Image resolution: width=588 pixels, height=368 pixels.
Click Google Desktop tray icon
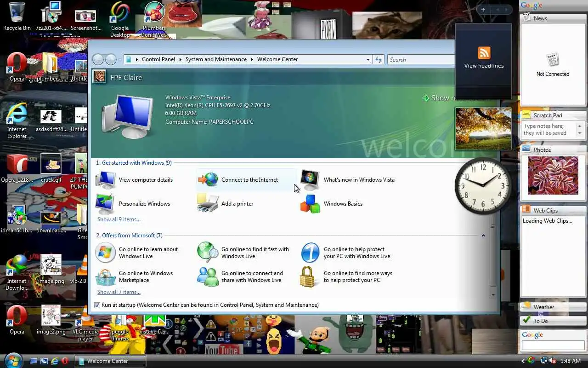(x=531, y=361)
